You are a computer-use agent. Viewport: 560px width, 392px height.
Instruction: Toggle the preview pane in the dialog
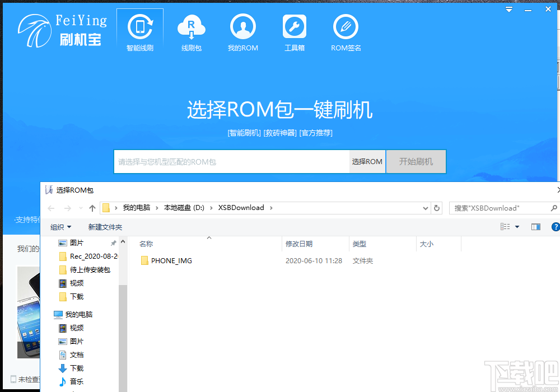tap(535, 227)
